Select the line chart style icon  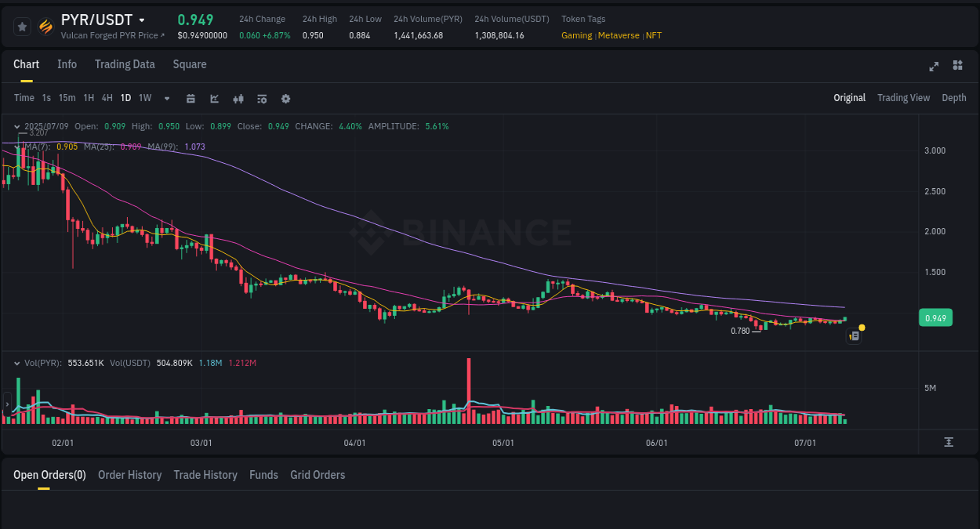pos(214,98)
